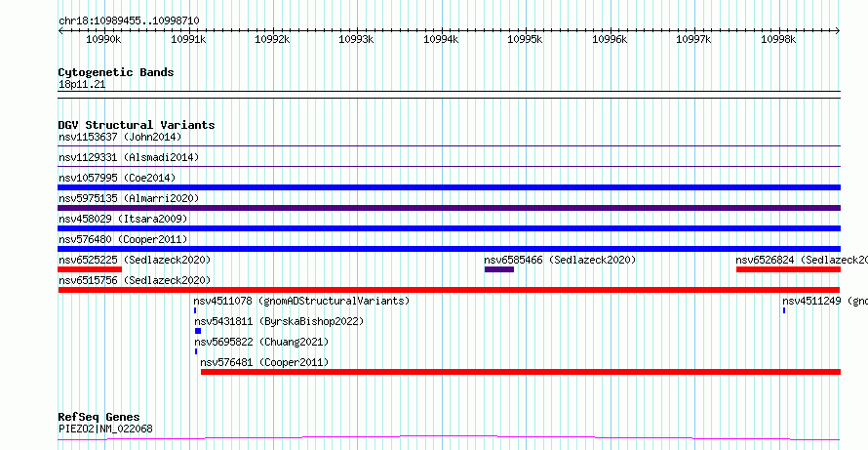Viewport: 868px width, 450px height.
Task: Click the chr18:10989455..10998710 region label
Action: point(129,21)
